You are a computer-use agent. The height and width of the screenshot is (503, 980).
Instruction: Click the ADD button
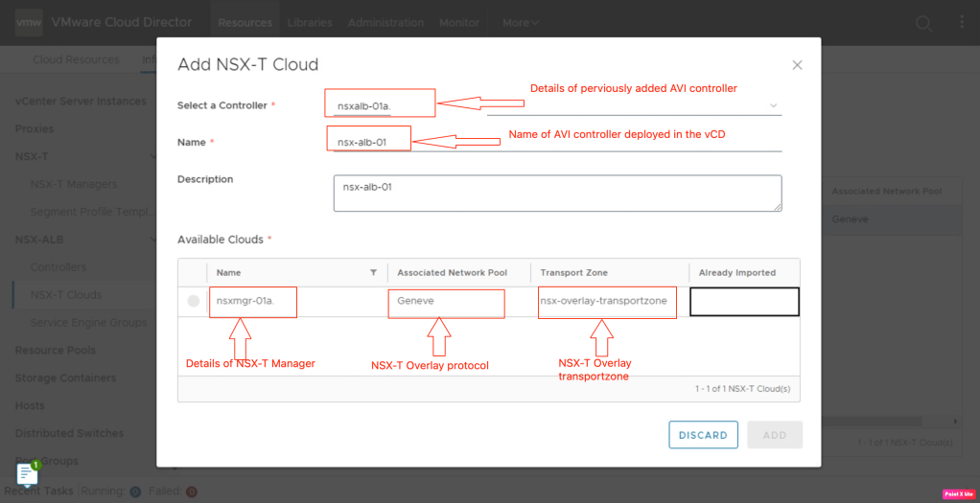coord(774,435)
